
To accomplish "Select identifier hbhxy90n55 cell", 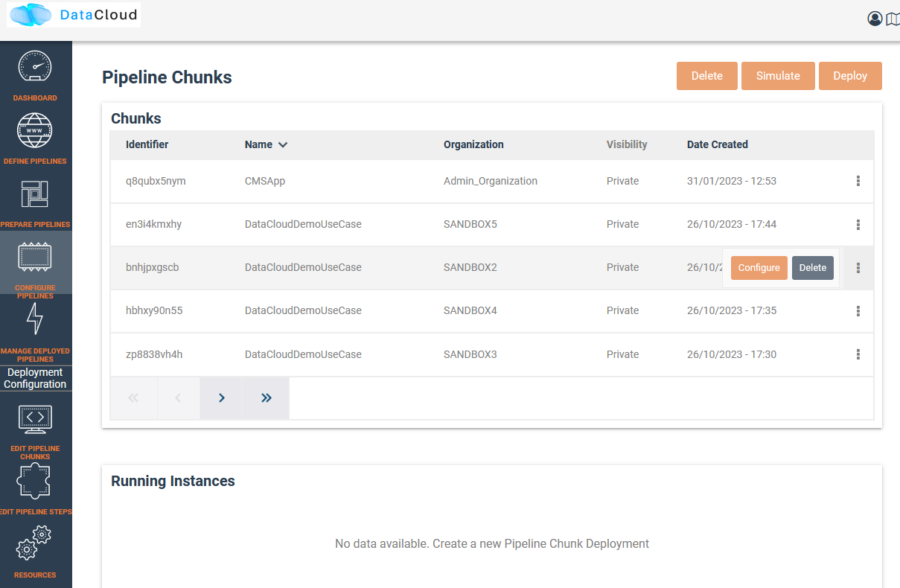I will [x=154, y=310].
